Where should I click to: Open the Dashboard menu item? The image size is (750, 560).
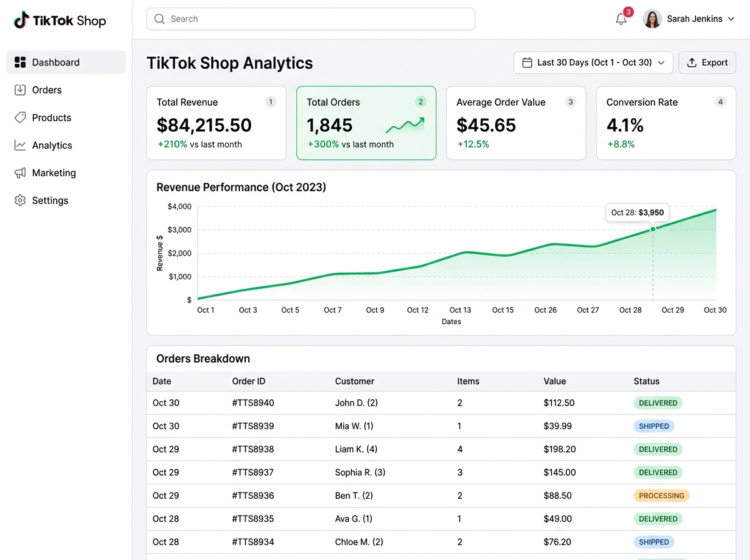pyautogui.click(x=66, y=62)
